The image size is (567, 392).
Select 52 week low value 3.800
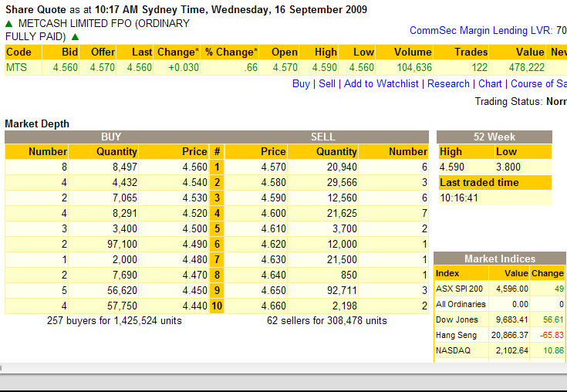(x=508, y=167)
